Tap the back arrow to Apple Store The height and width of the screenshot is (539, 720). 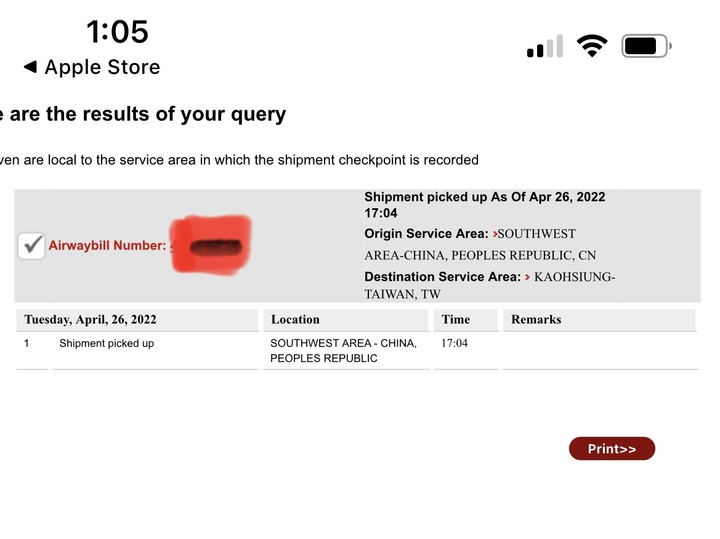pyautogui.click(x=30, y=67)
